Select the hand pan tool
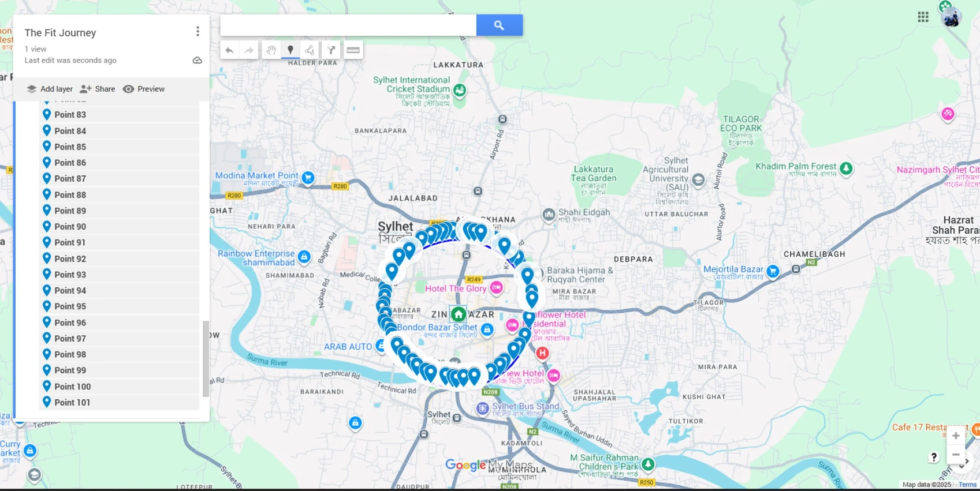This screenshot has height=491, width=980. [271, 50]
